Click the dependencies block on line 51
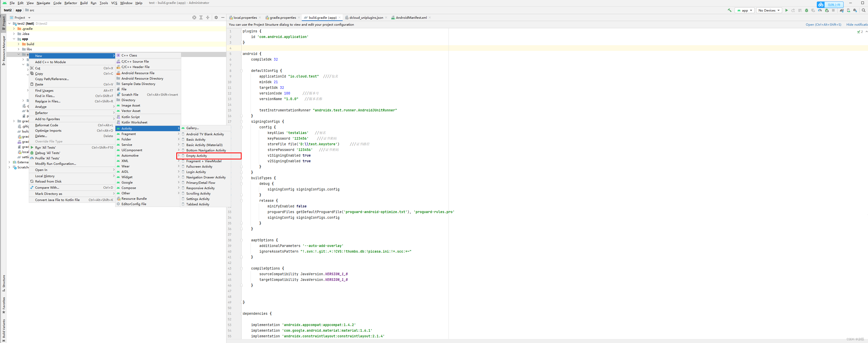Viewport: 868px width, 343px height. (x=257, y=314)
